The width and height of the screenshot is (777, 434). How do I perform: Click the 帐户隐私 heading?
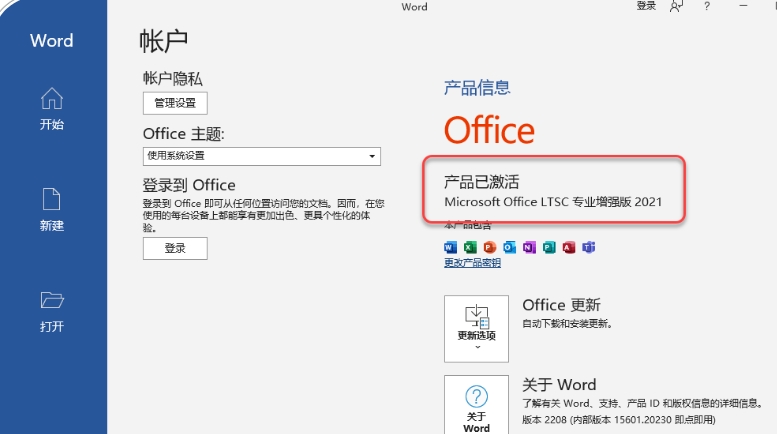click(x=172, y=78)
